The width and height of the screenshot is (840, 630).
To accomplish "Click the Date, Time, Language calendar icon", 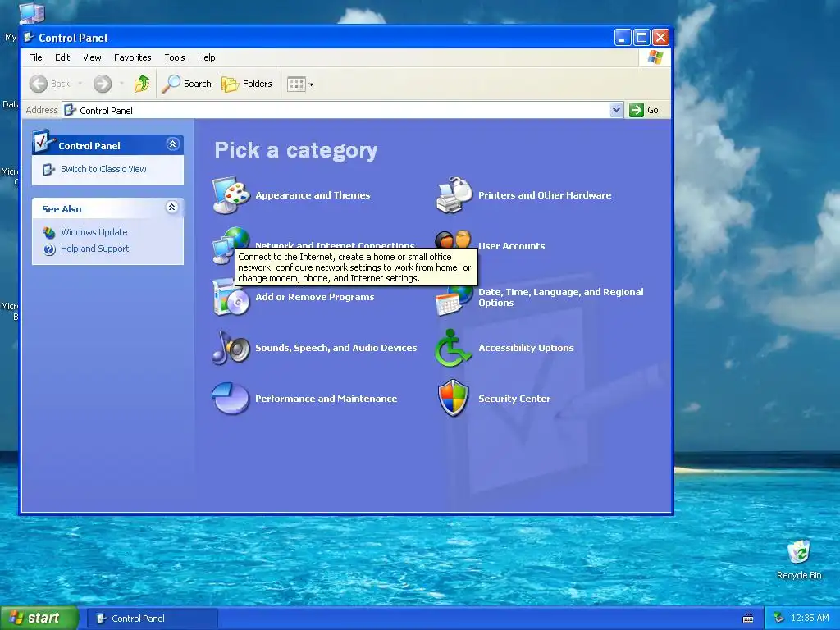I will [x=454, y=300].
